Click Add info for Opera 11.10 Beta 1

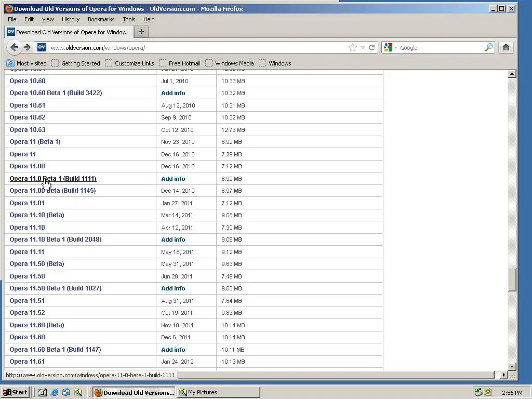tap(173, 240)
